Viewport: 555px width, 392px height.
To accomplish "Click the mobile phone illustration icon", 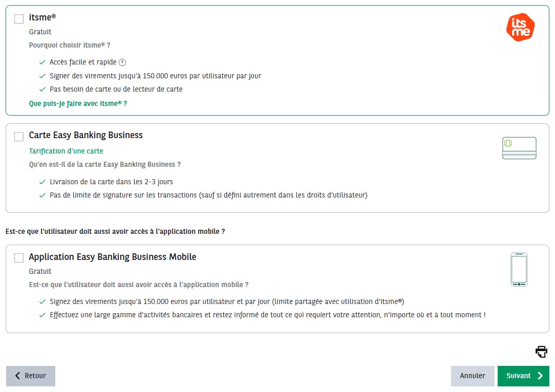I will pos(519,269).
